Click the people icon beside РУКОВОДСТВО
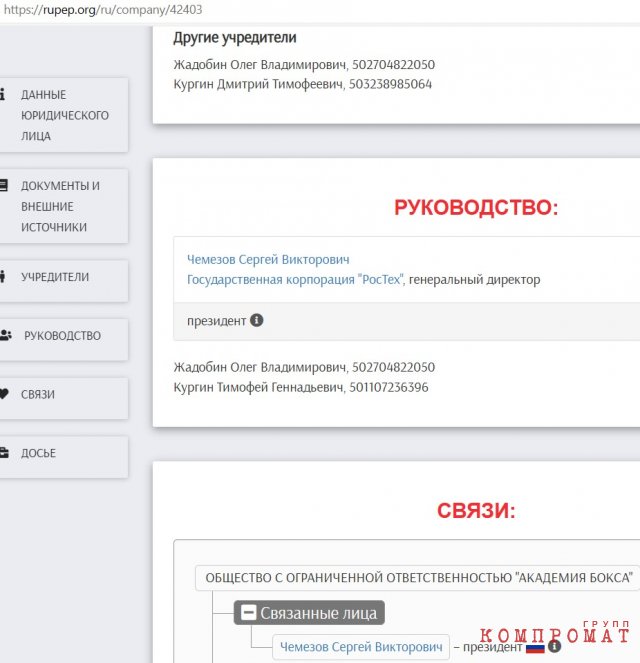Image resolution: width=640 pixels, height=663 pixels. tap(6, 335)
